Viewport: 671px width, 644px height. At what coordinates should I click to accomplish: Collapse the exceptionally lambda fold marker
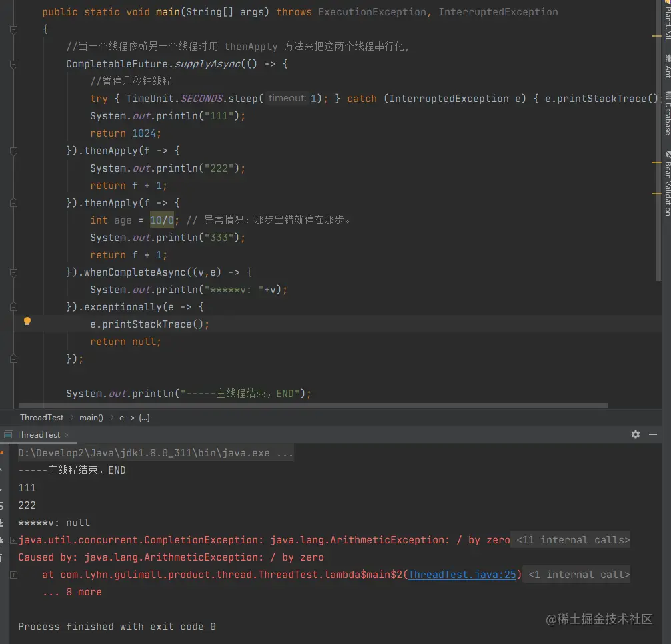pyautogui.click(x=14, y=307)
